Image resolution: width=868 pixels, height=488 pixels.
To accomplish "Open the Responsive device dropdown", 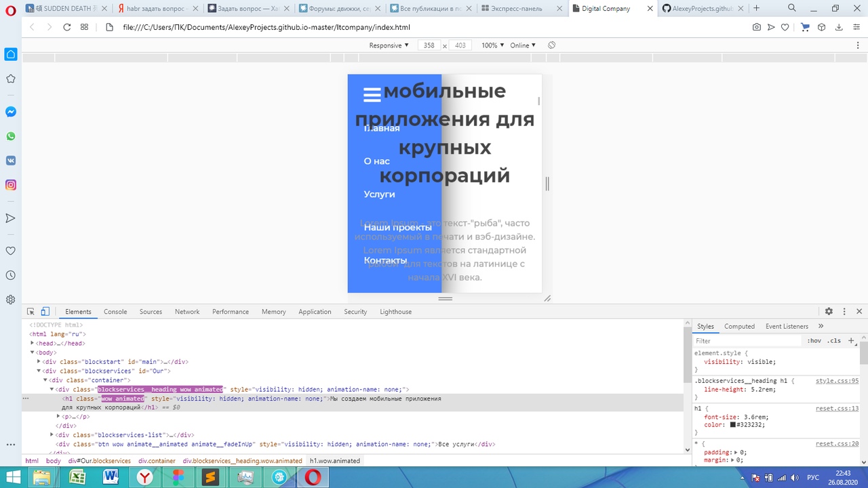I will 389,45.
